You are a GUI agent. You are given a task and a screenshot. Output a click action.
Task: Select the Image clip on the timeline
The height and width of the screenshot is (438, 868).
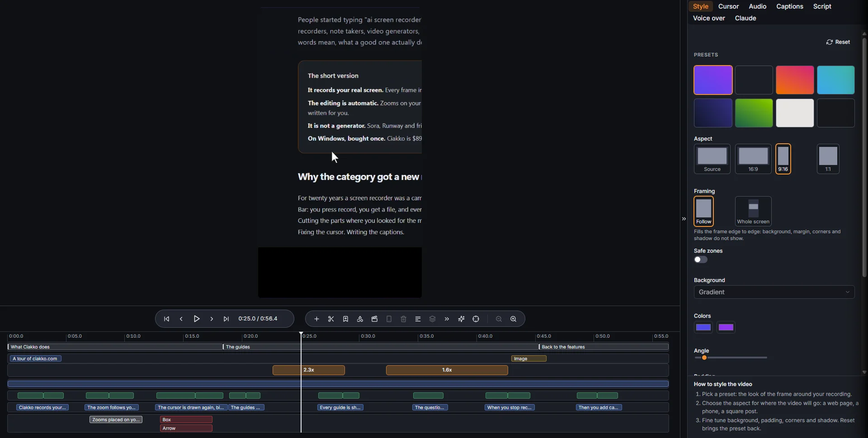(528, 358)
